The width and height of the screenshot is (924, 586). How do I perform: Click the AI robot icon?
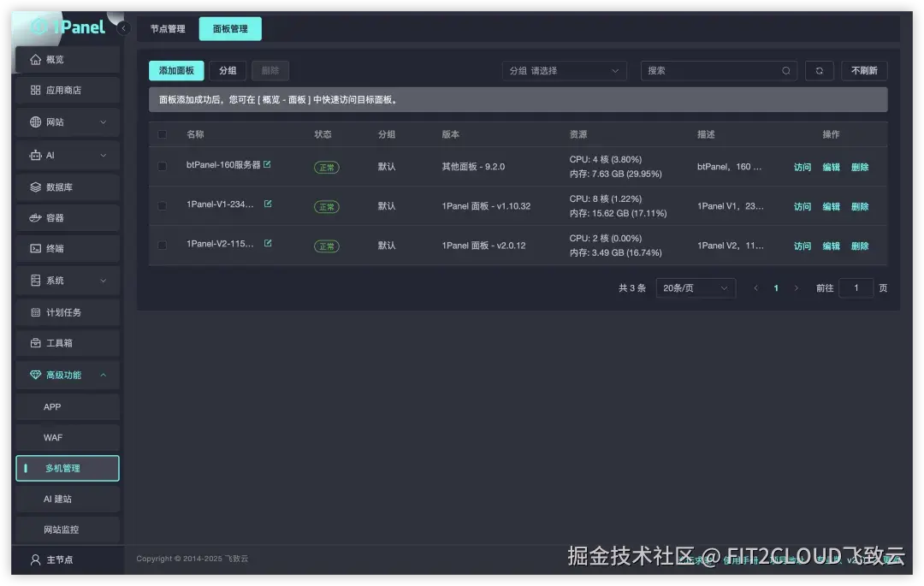pos(35,155)
